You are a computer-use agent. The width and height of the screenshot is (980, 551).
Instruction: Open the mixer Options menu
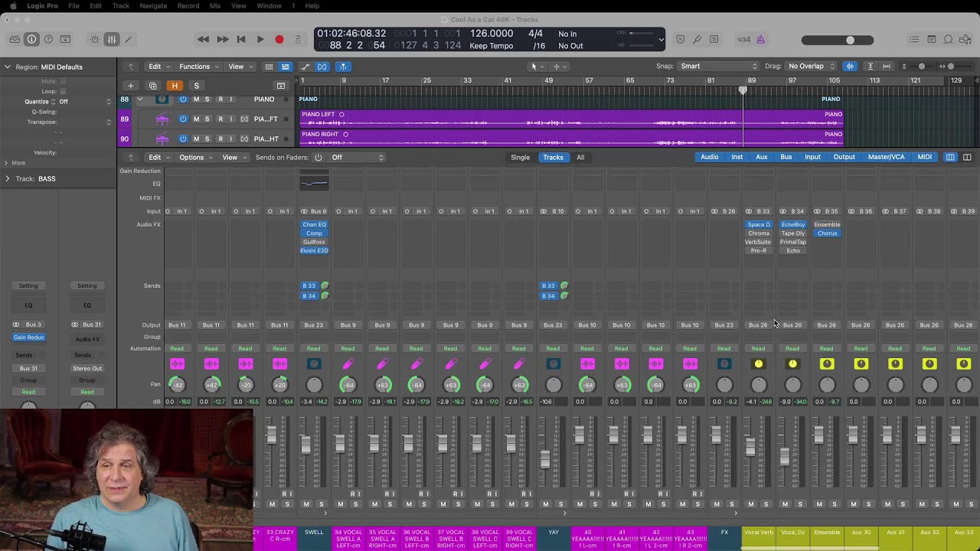point(195,158)
